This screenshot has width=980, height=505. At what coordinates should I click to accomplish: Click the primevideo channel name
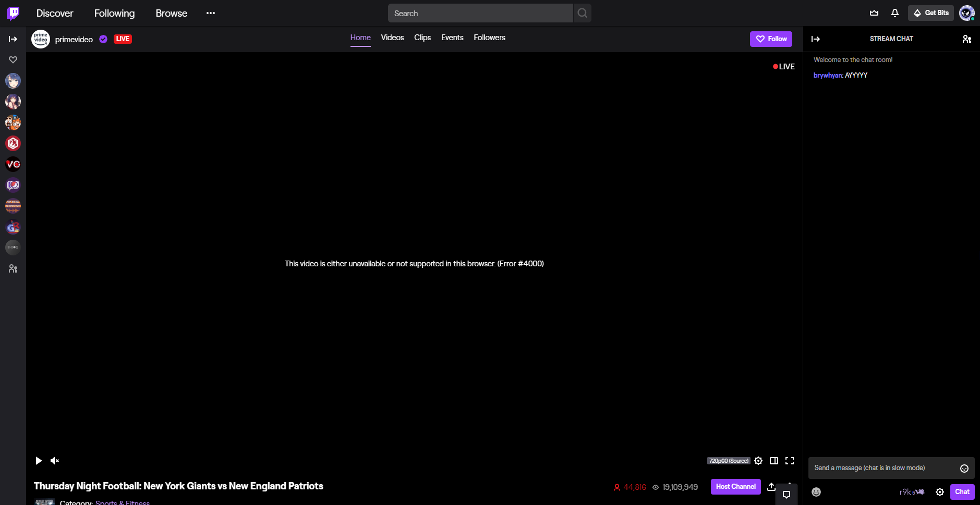point(74,40)
